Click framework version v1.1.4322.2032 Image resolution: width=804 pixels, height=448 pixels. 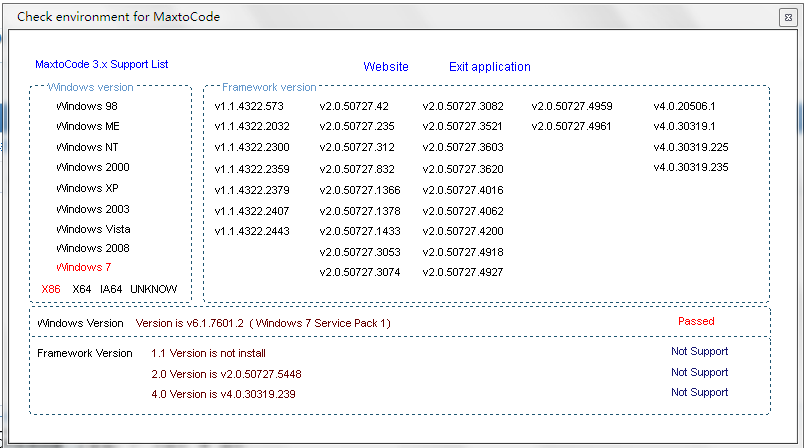tap(252, 126)
